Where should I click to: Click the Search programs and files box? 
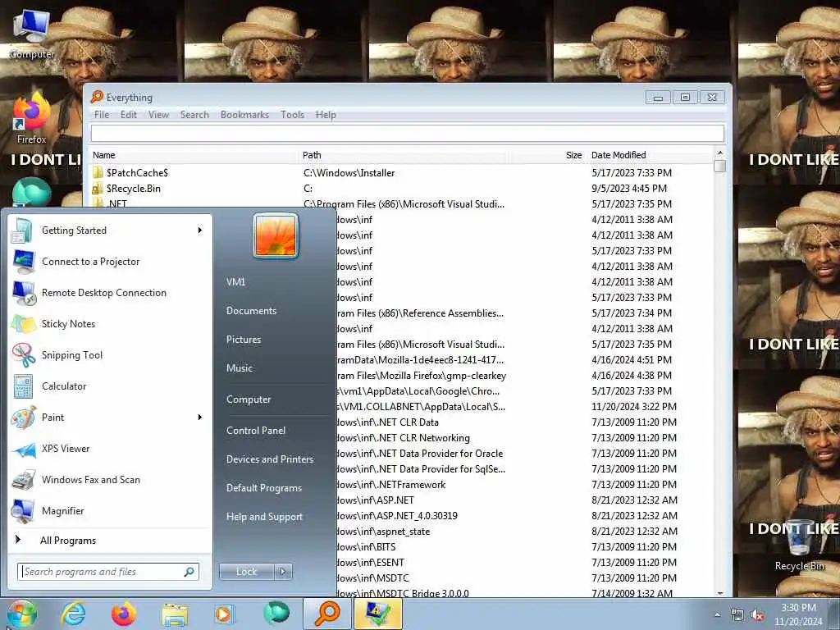pyautogui.click(x=108, y=572)
